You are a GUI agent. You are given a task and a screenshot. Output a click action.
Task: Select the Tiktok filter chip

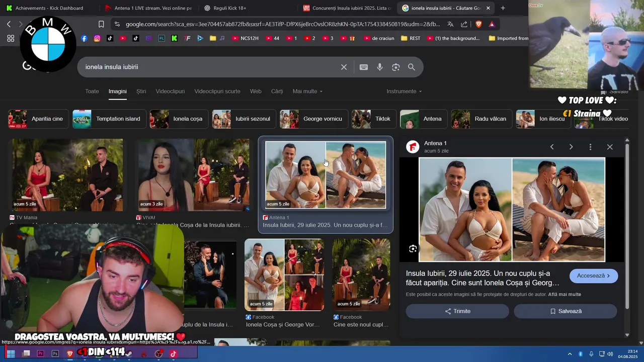point(374,119)
